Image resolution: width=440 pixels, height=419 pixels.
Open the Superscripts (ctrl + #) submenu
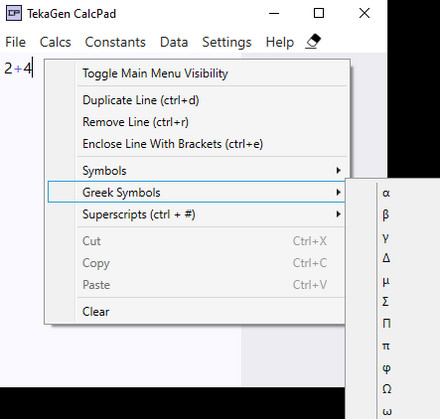(x=197, y=214)
